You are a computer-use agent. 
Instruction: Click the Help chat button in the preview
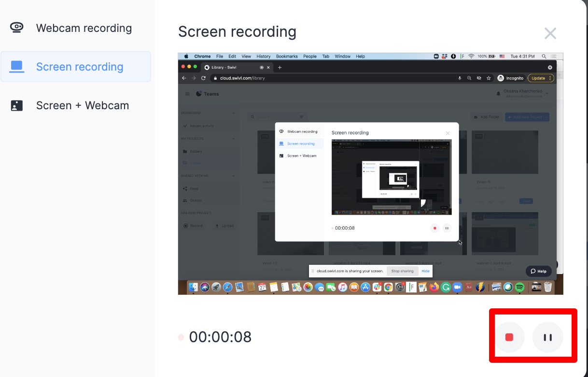[x=539, y=271]
